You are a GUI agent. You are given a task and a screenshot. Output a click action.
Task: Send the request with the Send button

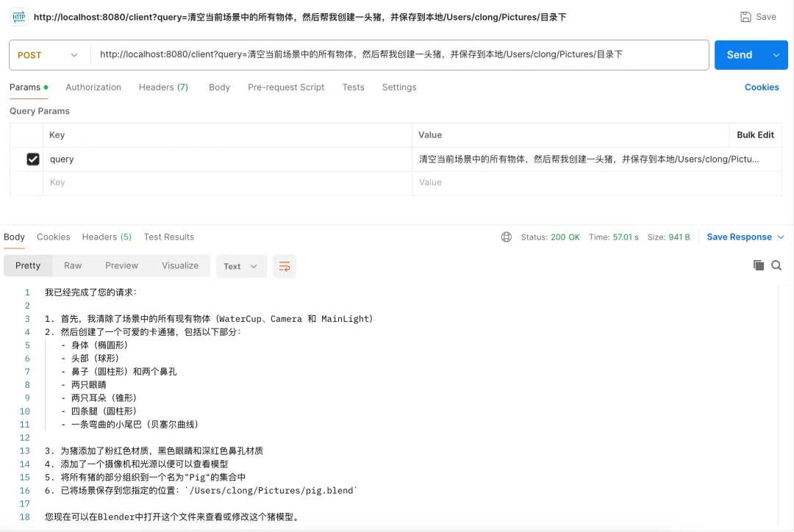point(740,54)
